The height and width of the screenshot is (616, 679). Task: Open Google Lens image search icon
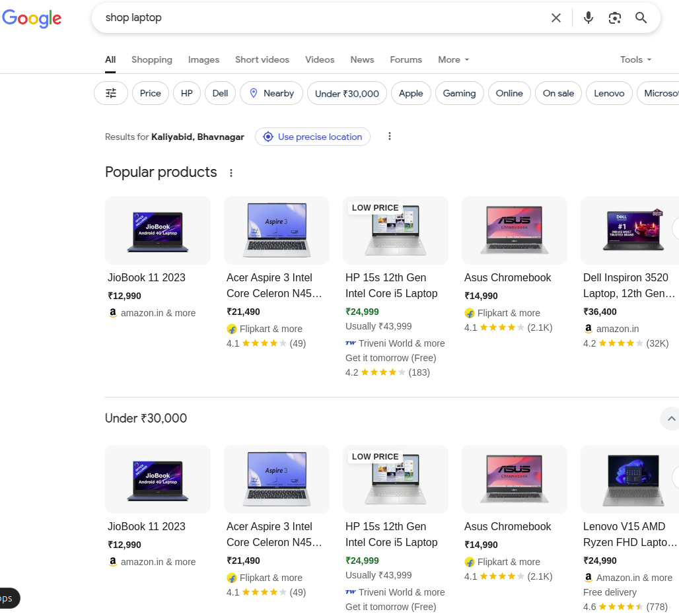(614, 18)
